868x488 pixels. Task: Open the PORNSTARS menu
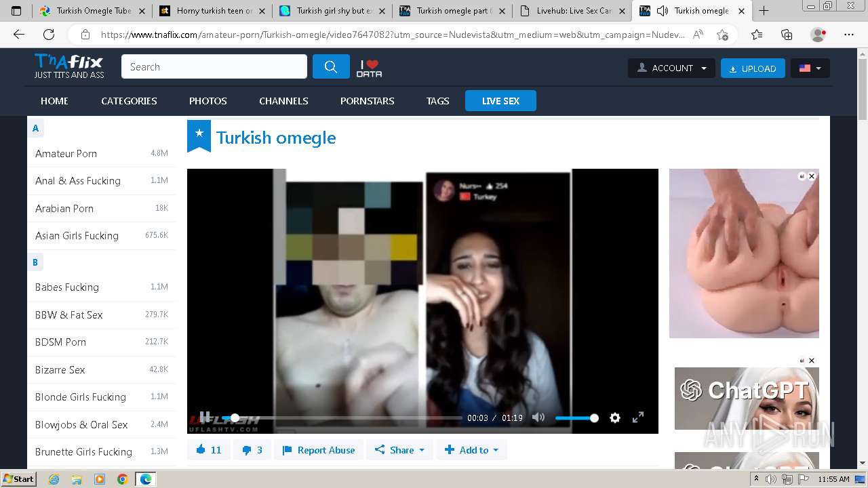coord(367,101)
